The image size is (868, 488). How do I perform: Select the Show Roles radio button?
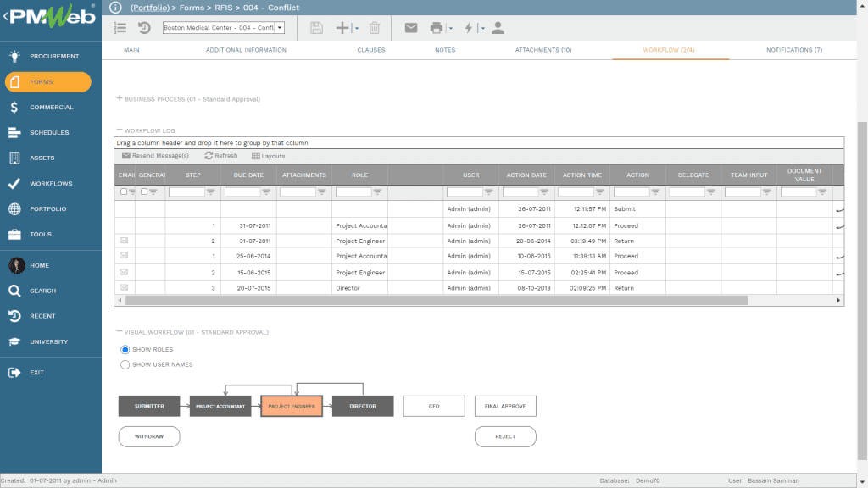125,350
